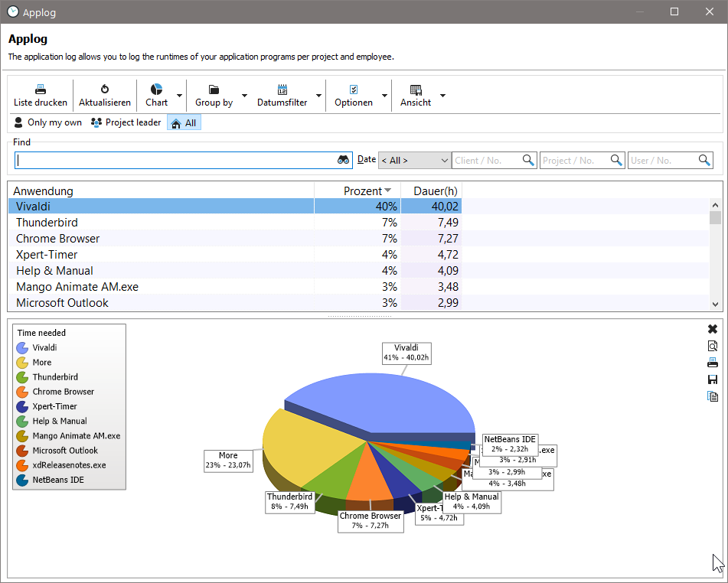The width and height of the screenshot is (728, 583).
Task: Select the Mango Animate AM.exe table row
Action: pos(235,286)
